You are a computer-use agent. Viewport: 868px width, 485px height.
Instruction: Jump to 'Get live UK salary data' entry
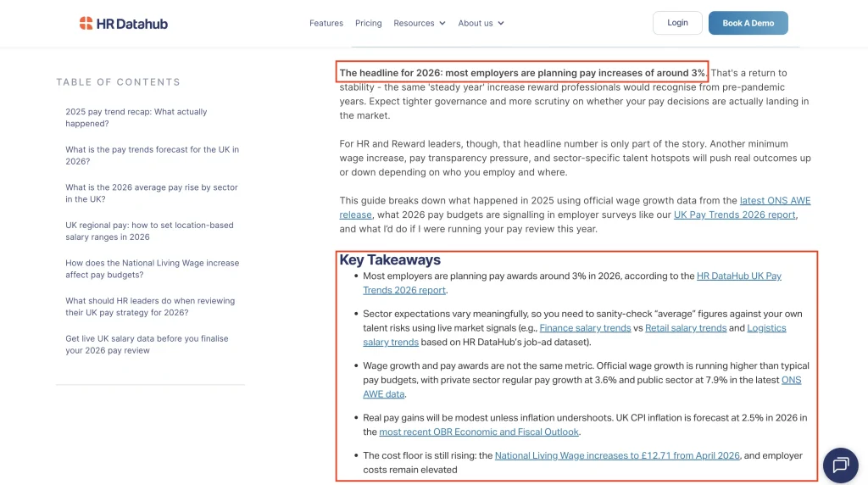[x=147, y=344]
